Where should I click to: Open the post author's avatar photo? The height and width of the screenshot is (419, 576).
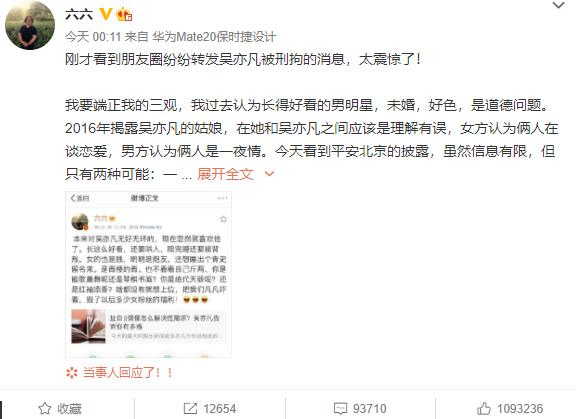[x=30, y=25]
